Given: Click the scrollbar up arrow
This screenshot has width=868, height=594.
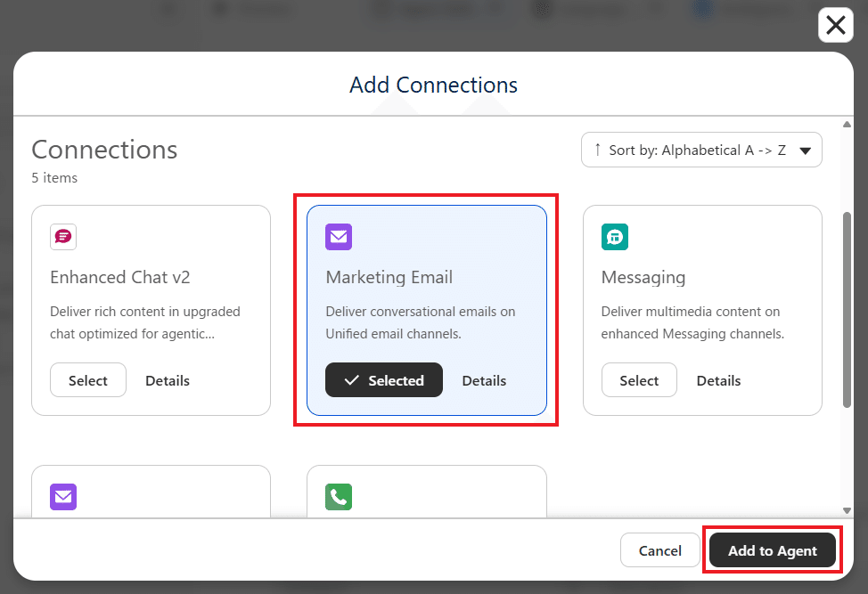Looking at the screenshot, I should pos(847,125).
